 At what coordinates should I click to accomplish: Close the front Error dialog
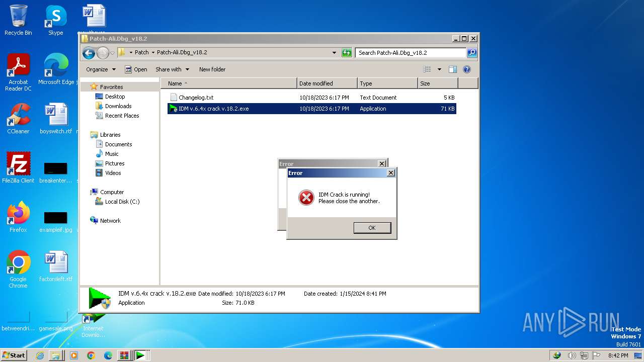click(x=391, y=173)
